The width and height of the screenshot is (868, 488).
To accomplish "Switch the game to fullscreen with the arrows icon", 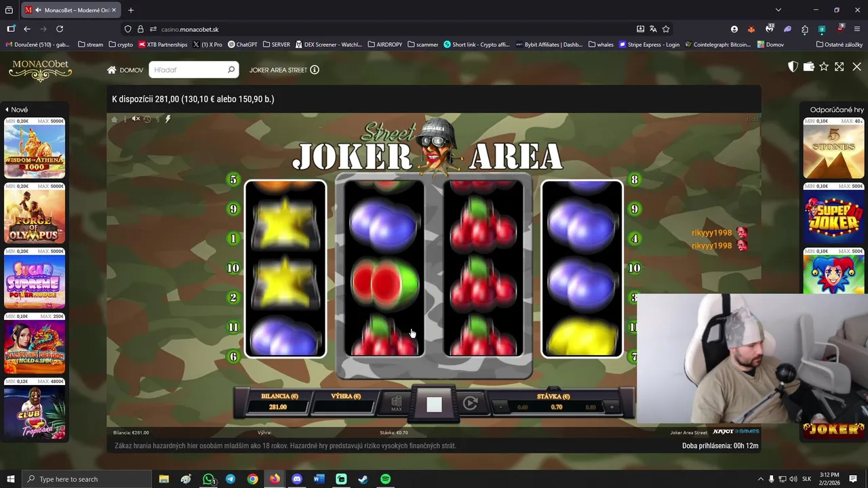I will [x=840, y=66].
